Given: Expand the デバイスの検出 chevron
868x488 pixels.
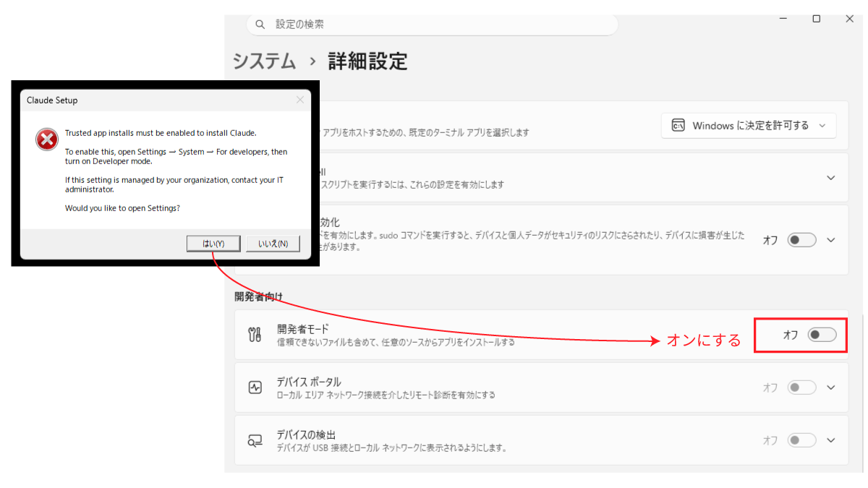Looking at the screenshot, I should pos(831,440).
